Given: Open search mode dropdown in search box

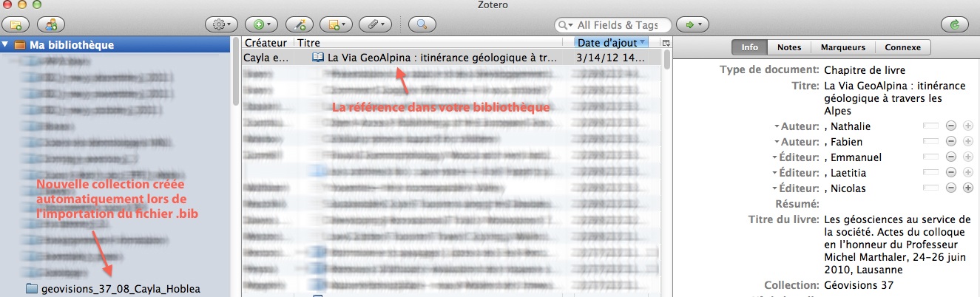Looking at the screenshot, I should [566, 25].
